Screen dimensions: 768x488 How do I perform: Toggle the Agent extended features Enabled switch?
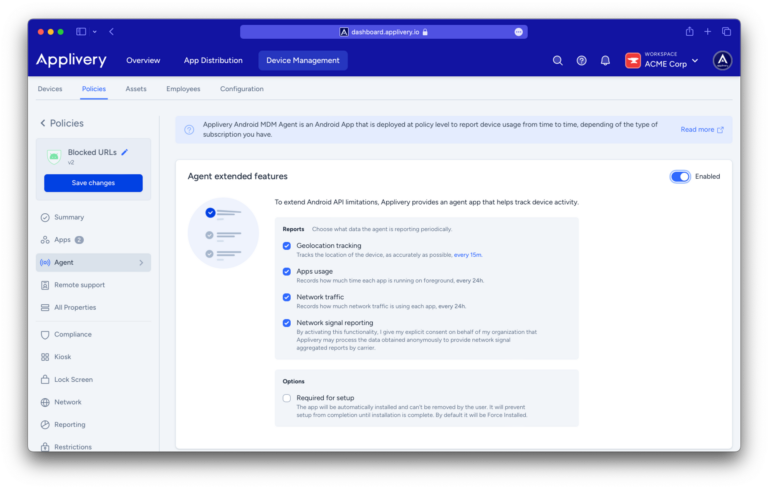680,177
